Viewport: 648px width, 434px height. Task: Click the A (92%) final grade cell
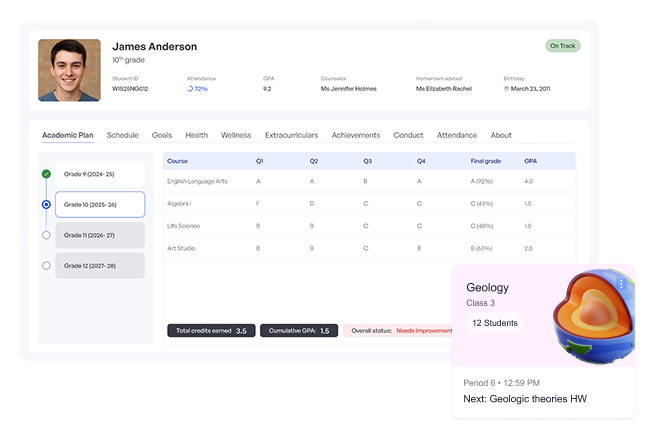(481, 181)
